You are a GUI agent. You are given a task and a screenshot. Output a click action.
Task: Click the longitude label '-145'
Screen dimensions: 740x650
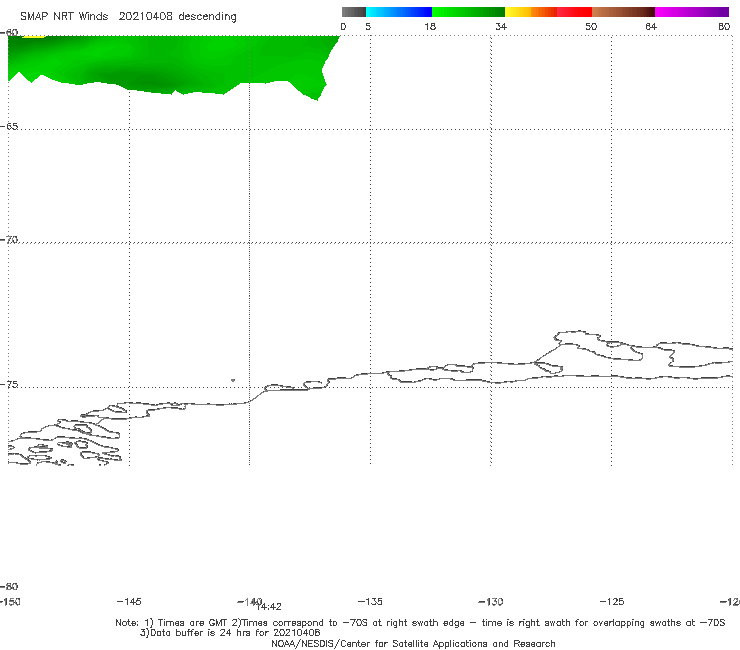click(x=129, y=601)
